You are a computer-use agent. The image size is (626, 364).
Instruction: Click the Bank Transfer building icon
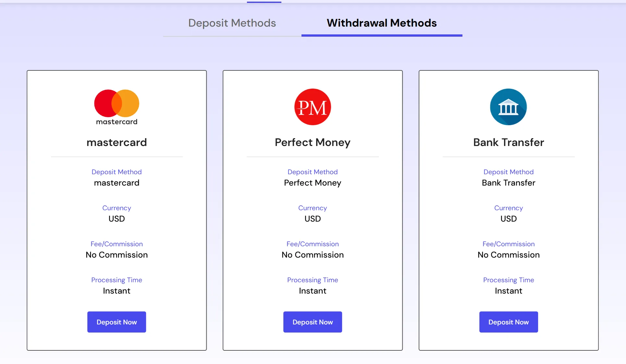[509, 107]
